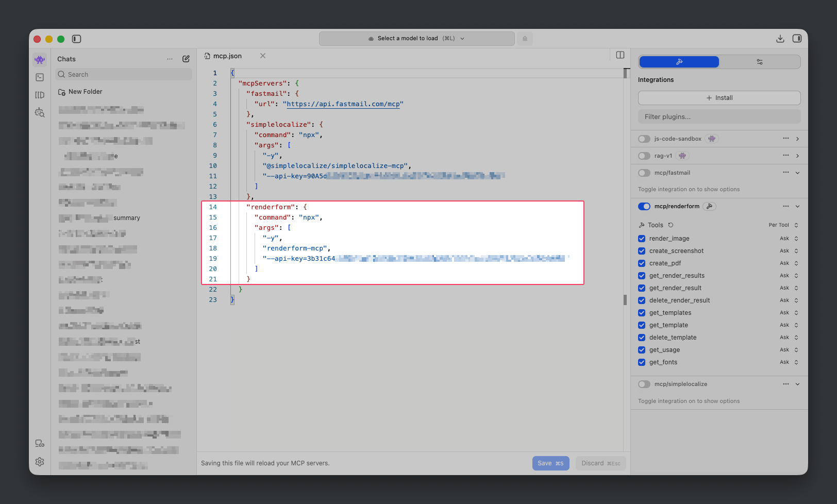Image resolution: width=837 pixels, height=504 pixels.
Task: Save the mcp.json file
Action: point(550,463)
